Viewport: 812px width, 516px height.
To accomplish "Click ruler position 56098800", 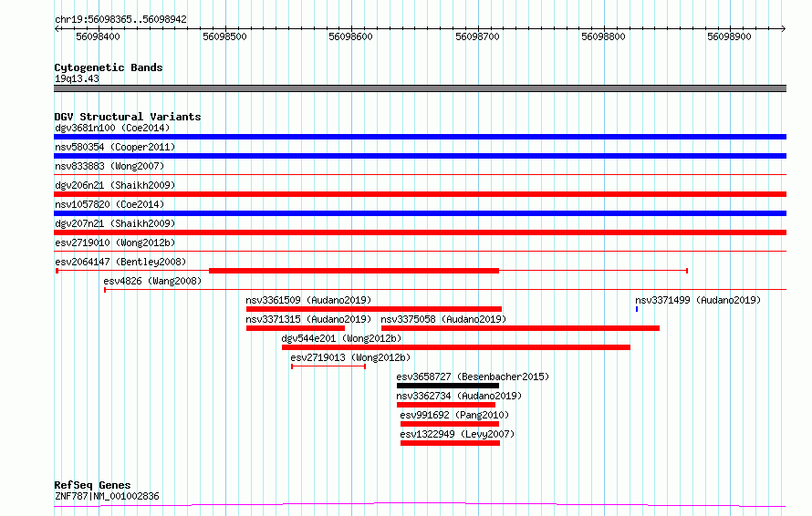I will [x=603, y=36].
